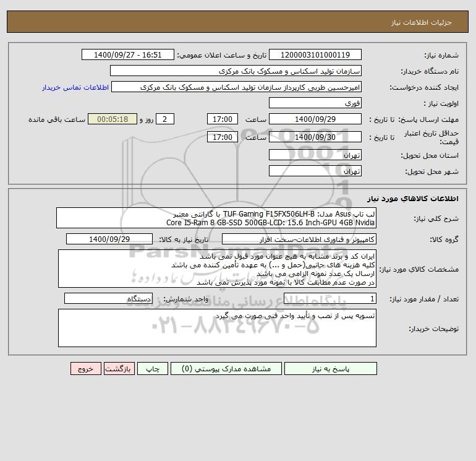
Task: Click the اولویت نیاز label
Action: tap(441, 103)
